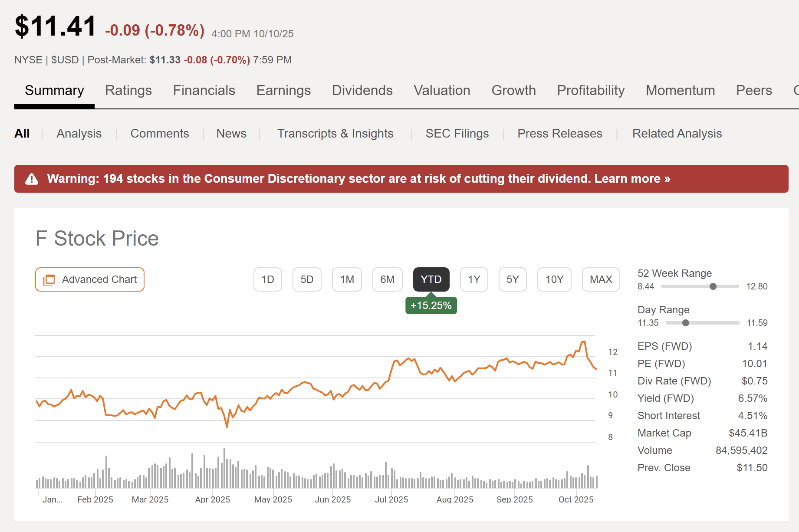The image size is (799, 532).
Task: Open the Peers tab
Action: [754, 90]
